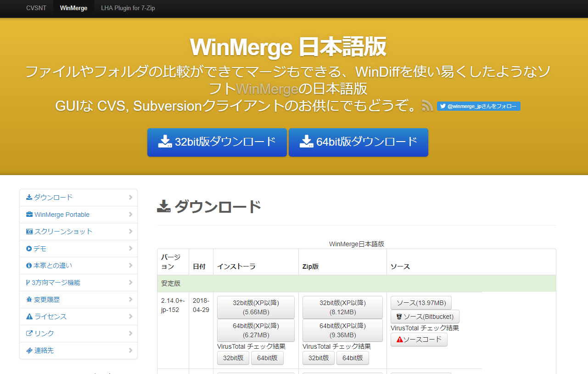Screen dimensions: 588x374
Task: Click download icon beside sidebar ダウンロード
Action: click(29, 198)
